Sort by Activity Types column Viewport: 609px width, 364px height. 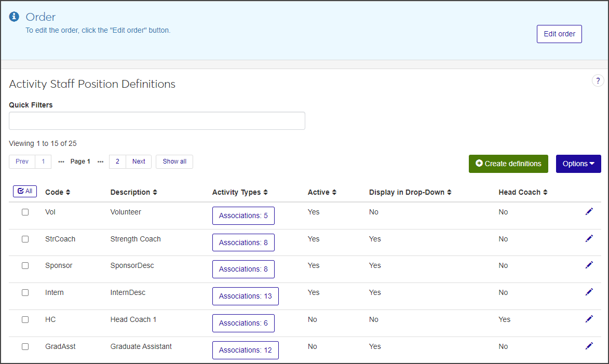240,192
